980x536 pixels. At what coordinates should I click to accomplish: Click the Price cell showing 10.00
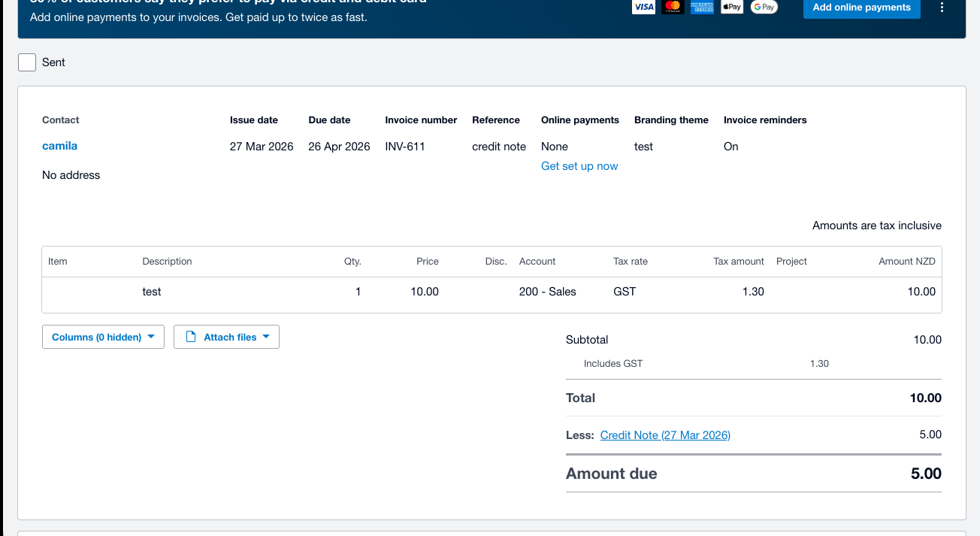pyautogui.click(x=425, y=292)
